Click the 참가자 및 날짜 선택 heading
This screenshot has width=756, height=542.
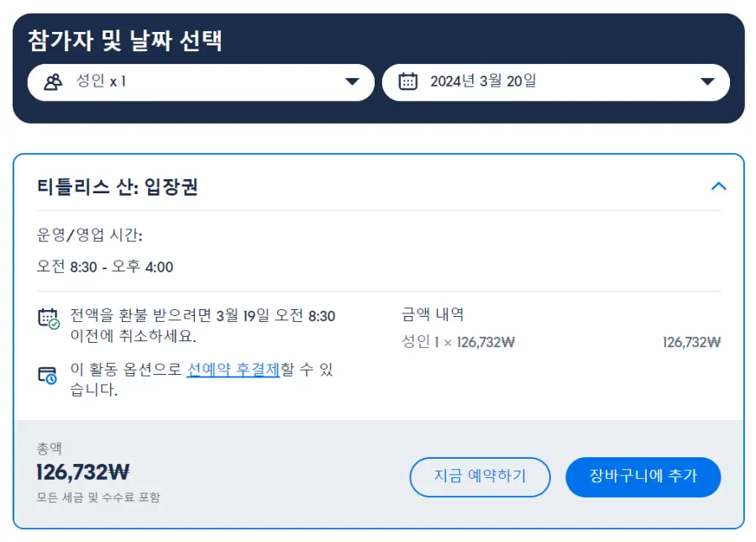125,40
